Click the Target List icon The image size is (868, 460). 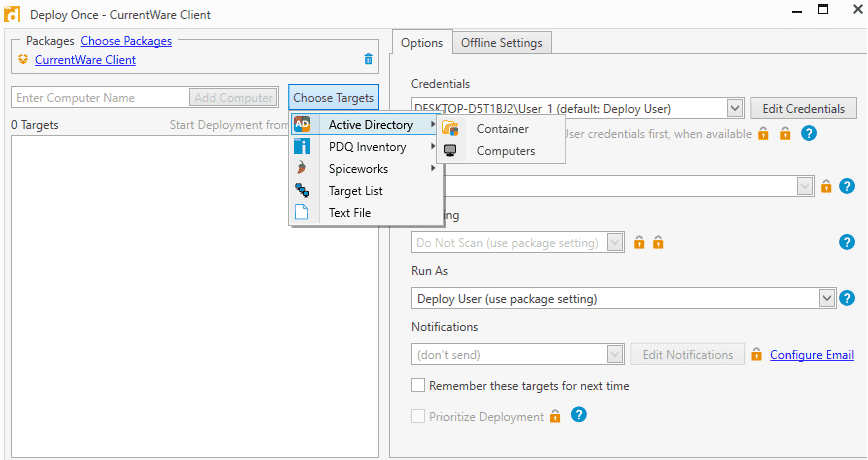(x=302, y=190)
